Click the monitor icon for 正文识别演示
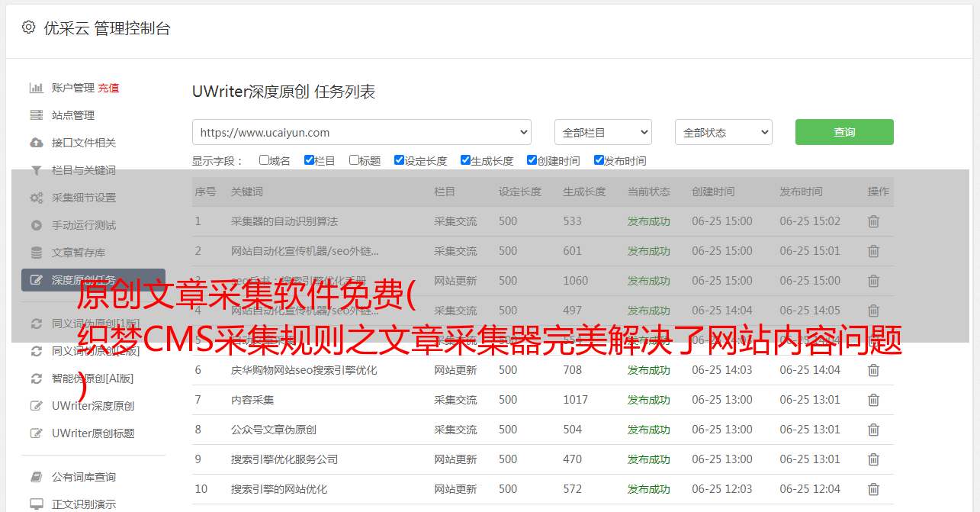Viewport: 980px width, 512px height. tap(36, 504)
